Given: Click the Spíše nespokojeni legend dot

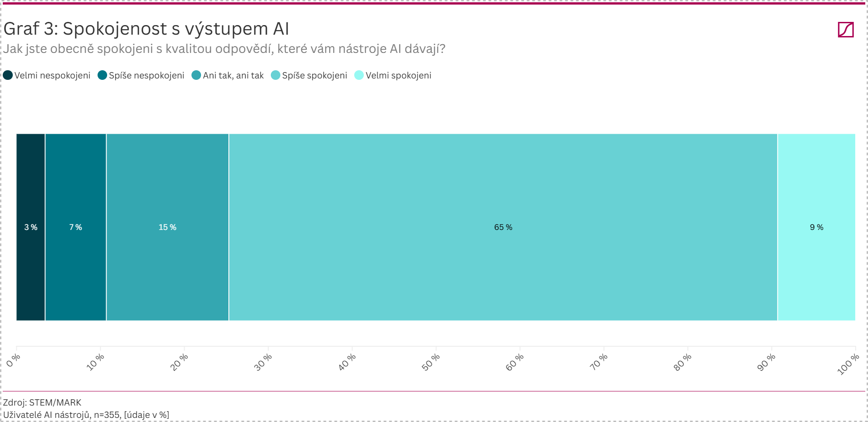Looking at the screenshot, I should coord(102,75).
